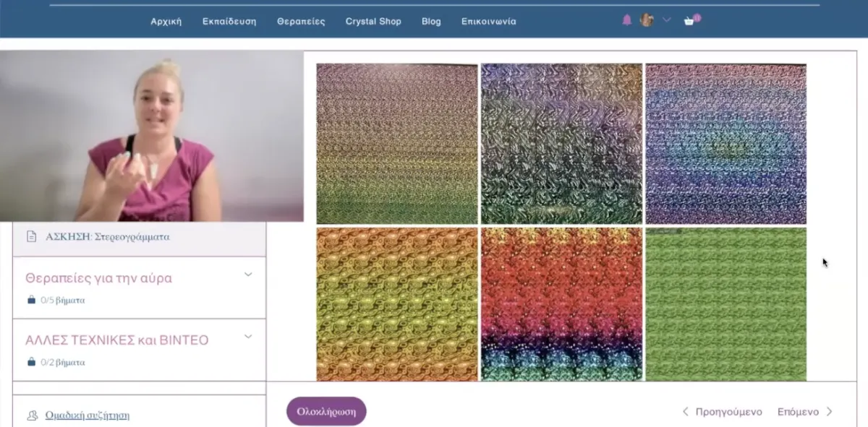Open the Εκπαίδευση menu item

click(x=229, y=21)
